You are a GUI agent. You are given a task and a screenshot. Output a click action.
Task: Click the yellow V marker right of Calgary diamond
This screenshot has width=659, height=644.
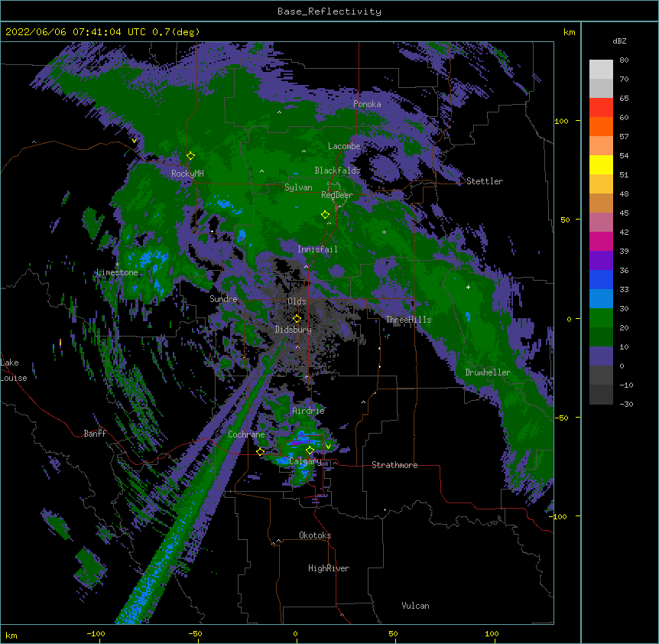click(328, 447)
